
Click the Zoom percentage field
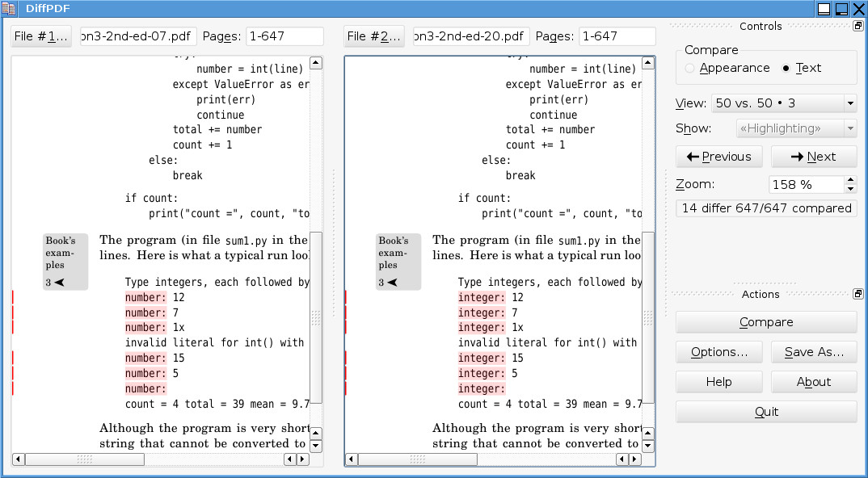(807, 184)
